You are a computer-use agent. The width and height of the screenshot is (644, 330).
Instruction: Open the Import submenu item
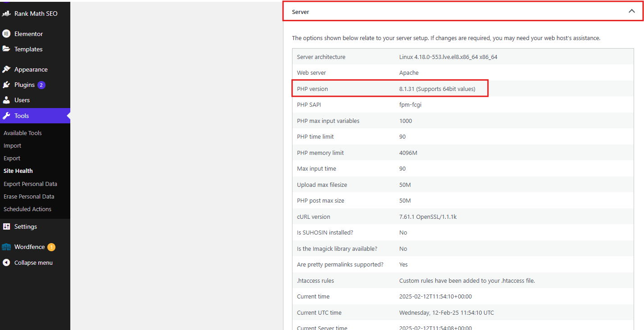(12, 145)
